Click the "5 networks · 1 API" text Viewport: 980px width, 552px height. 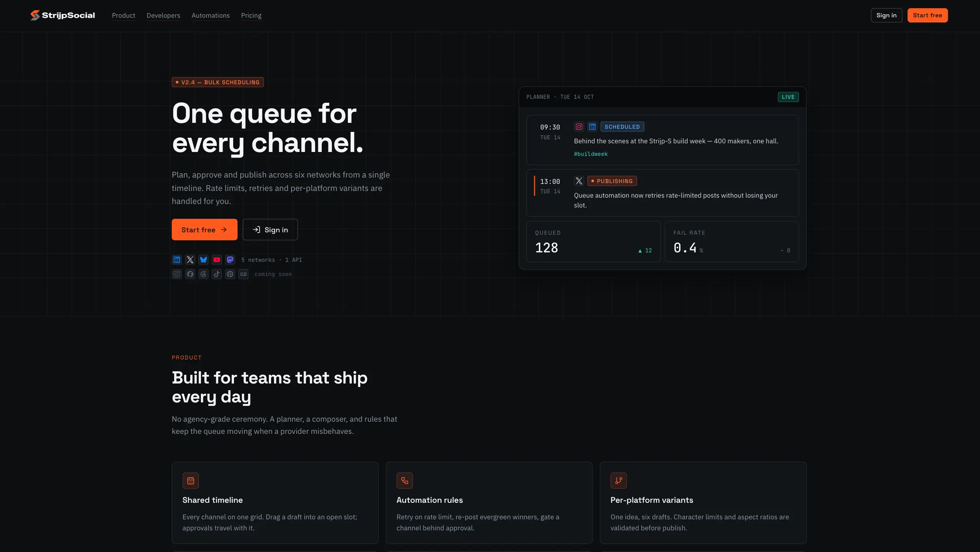click(272, 260)
